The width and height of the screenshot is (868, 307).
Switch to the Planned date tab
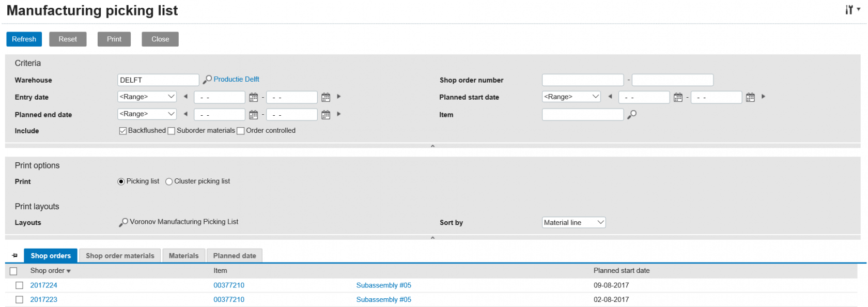(235, 256)
